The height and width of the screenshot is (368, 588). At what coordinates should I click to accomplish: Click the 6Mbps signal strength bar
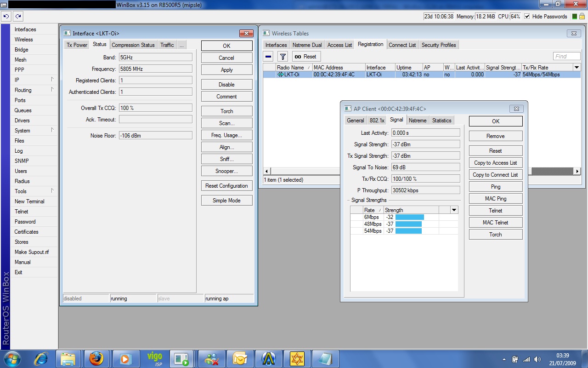coord(410,217)
